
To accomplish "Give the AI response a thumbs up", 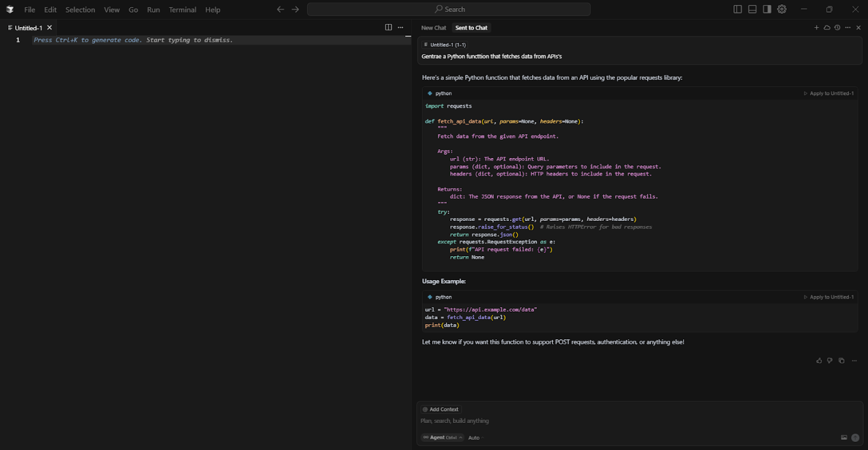I will (819, 360).
